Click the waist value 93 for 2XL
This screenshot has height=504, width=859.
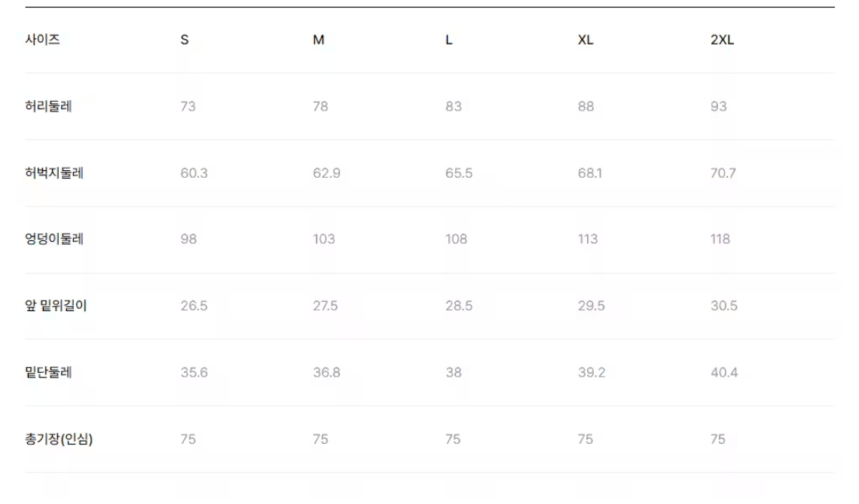(x=718, y=106)
